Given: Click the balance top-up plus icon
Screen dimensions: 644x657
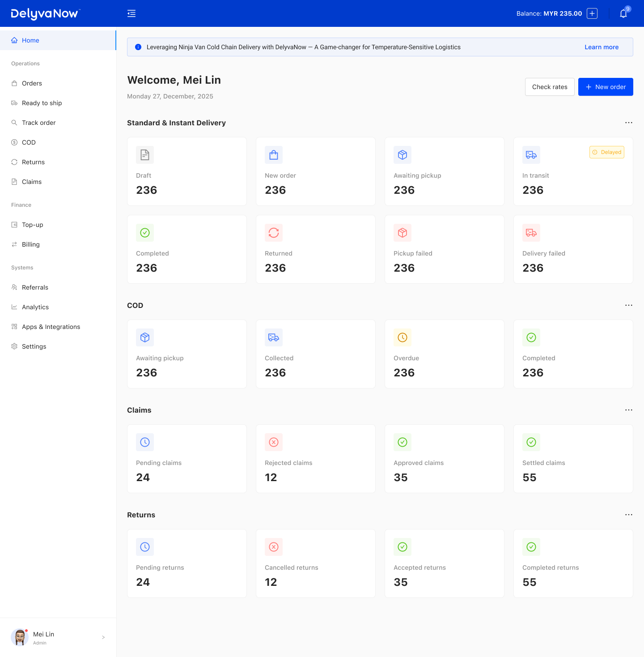Looking at the screenshot, I should coord(592,13).
